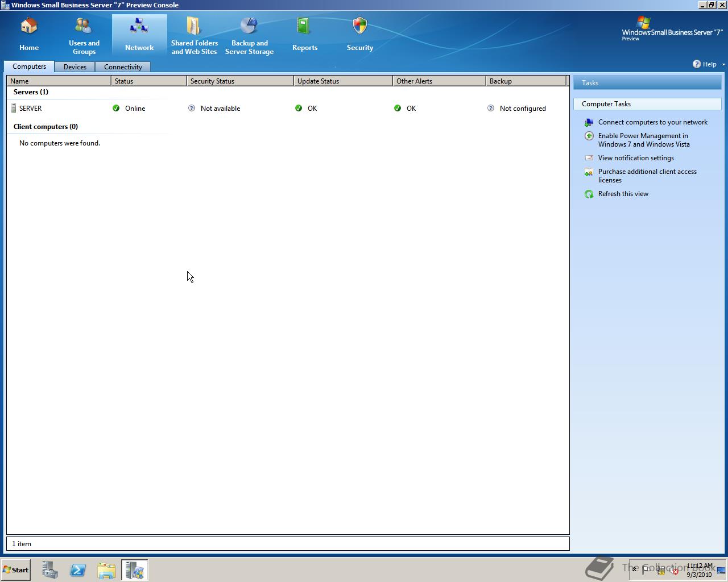Open Windows Explorer from taskbar
Image resolution: width=728 pixels, height=582 pixels.
pyautogui.click(x=106, y=570)
